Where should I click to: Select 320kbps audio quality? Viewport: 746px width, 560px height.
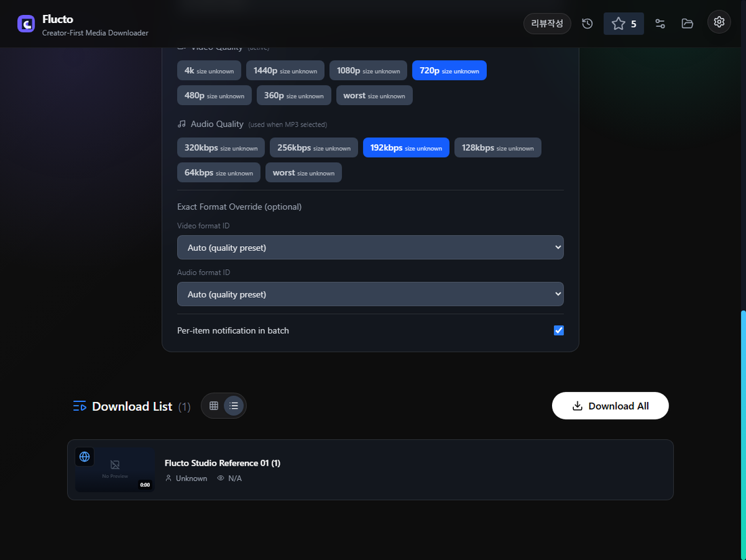point(221,148)
